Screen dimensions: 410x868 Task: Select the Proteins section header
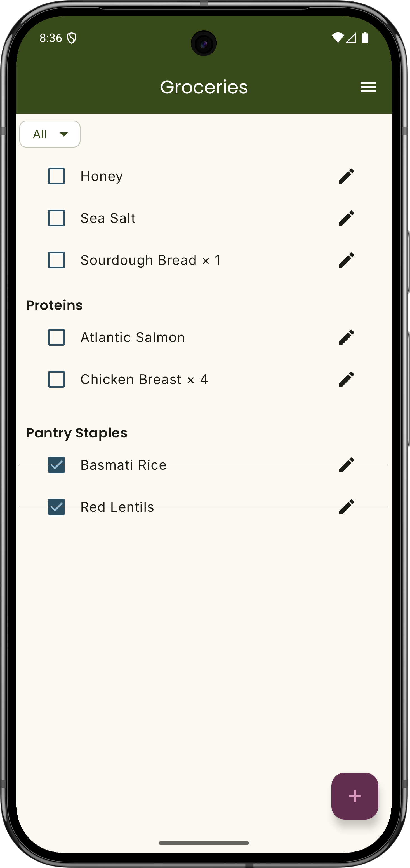(x=55, y=304)
